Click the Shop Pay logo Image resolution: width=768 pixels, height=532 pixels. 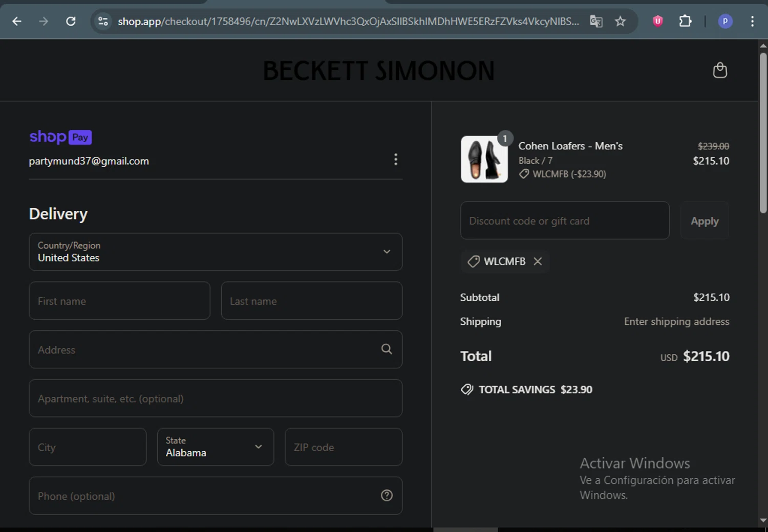[x=60, y=137]
